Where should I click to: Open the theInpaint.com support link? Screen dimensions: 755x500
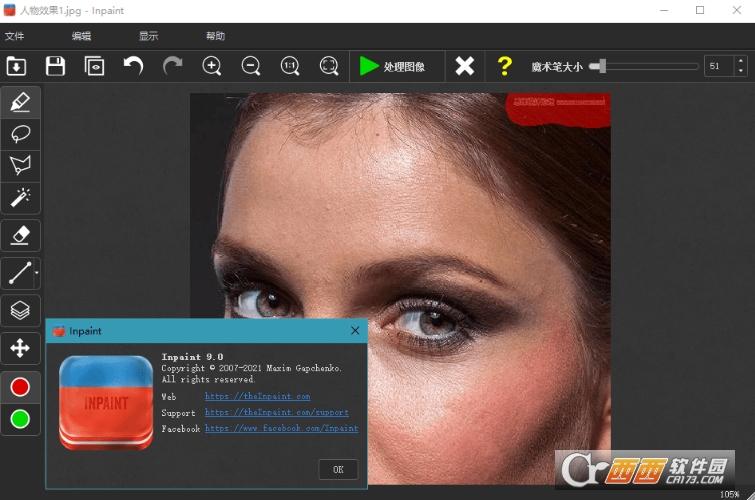[277, 413]
